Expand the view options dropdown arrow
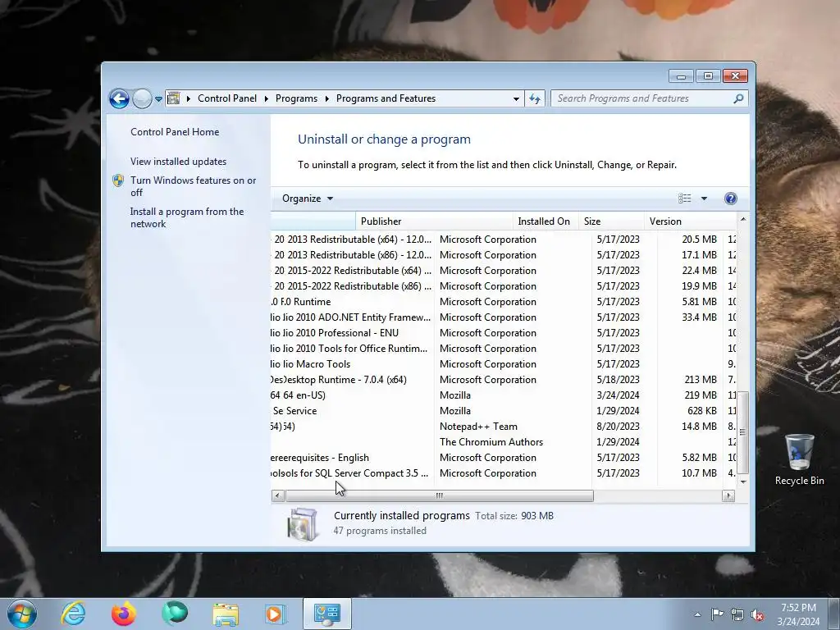This screenshot has width=840, height=630. click(x=704, y=199)
